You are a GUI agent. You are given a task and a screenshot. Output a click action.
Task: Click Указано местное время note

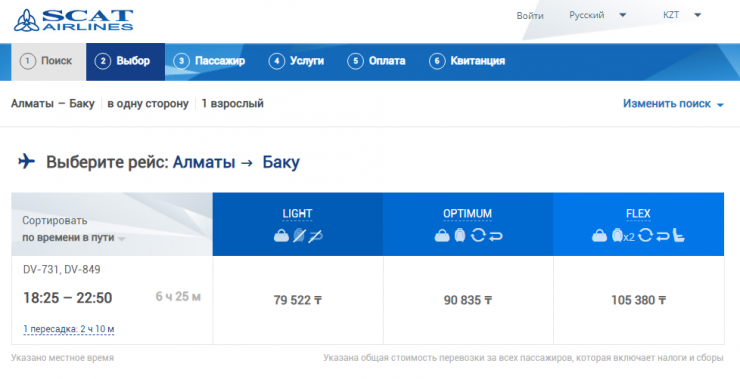(62, 358)
